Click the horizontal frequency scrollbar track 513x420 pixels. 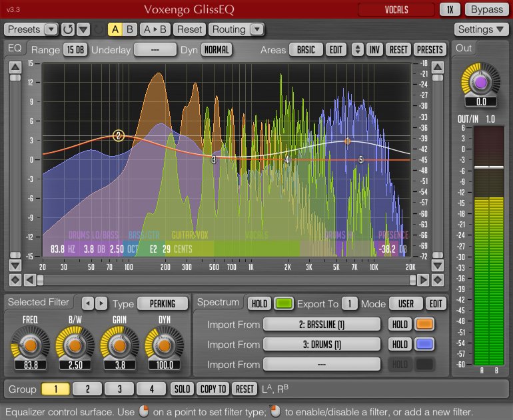[x=227, y=280]
